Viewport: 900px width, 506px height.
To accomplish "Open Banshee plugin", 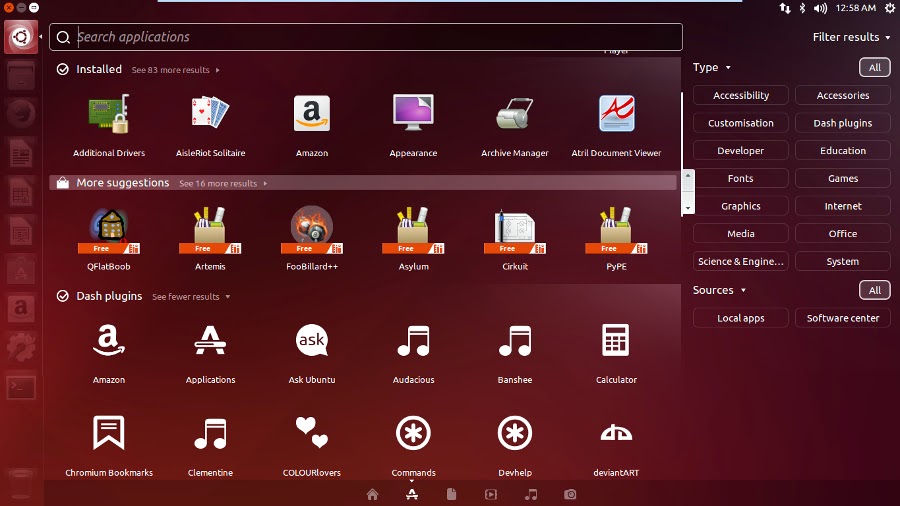I will point(515,352).
